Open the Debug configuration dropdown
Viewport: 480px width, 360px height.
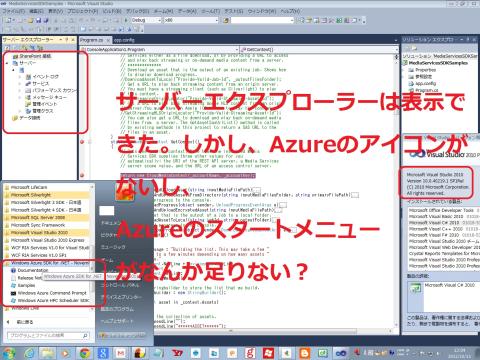(x=159, y=20)
